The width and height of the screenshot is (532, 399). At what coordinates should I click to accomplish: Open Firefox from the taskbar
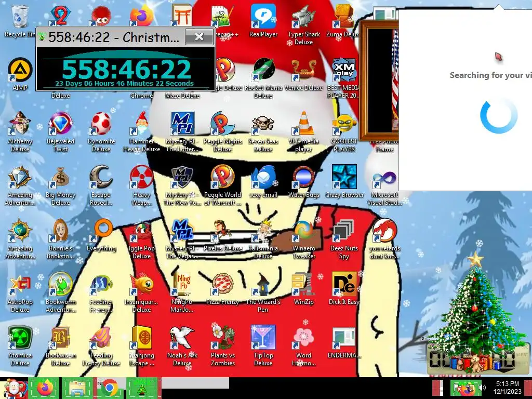point(45,388)
